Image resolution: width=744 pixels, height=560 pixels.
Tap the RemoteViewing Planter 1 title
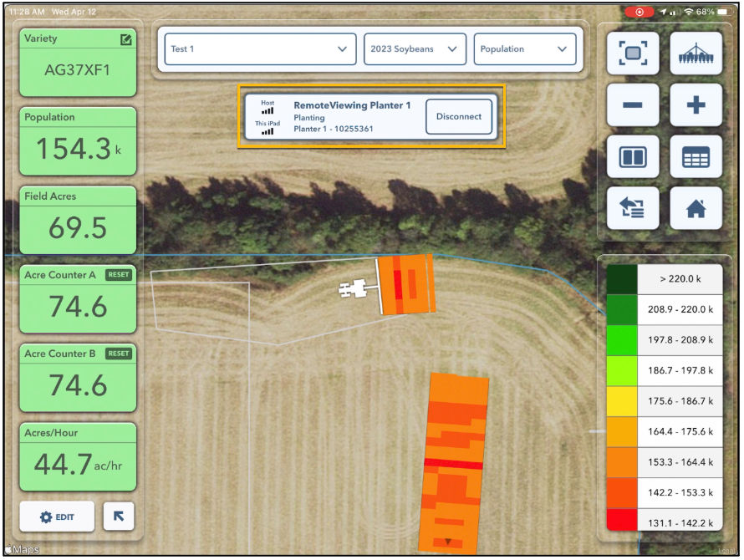click(x=352, y=105)
